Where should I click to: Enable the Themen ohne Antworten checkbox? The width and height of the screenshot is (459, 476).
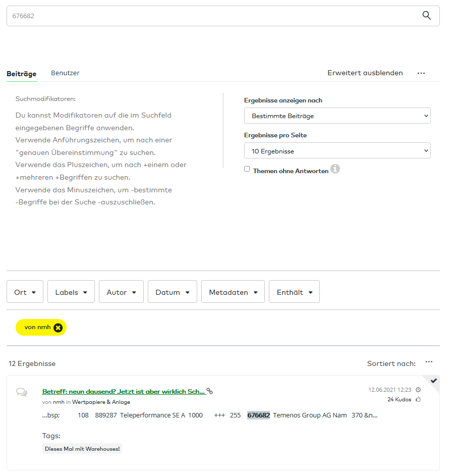click(x=247, y=169)
